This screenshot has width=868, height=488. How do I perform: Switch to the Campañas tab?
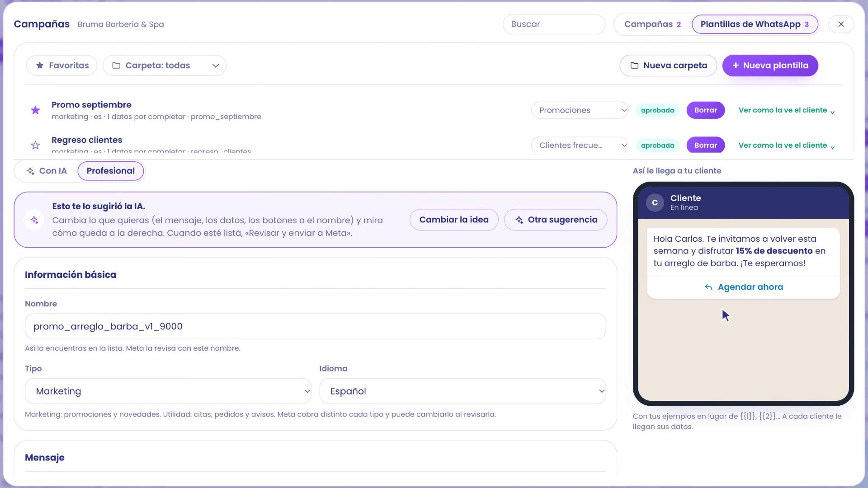tap(652, 24)
